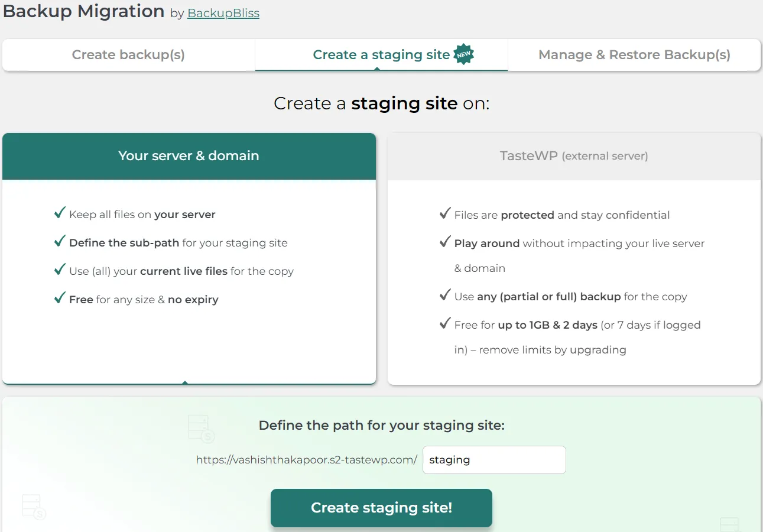Click checkmark beside Use any (partial or full)
The height and width of the screenshot is (532, 763).
coord(445,295)
